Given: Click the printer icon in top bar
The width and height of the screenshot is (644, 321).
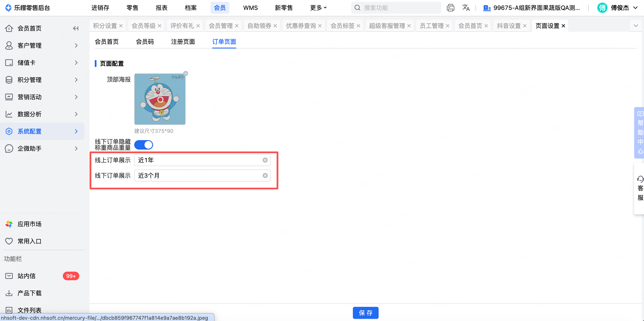Looking at the screenshot, I should (x=450, y=8).
